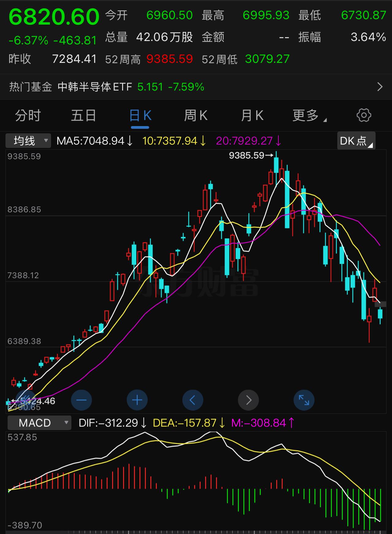392x534 pixels.
Task: Tap y-axis label 8386.85
Action: tap(24, 210)
